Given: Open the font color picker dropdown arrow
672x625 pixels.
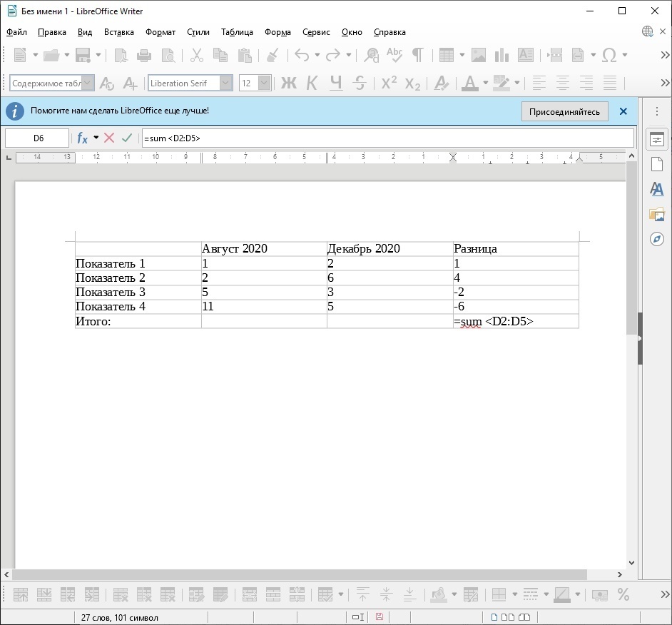Looking at the screenshot, I should point(486,83).
